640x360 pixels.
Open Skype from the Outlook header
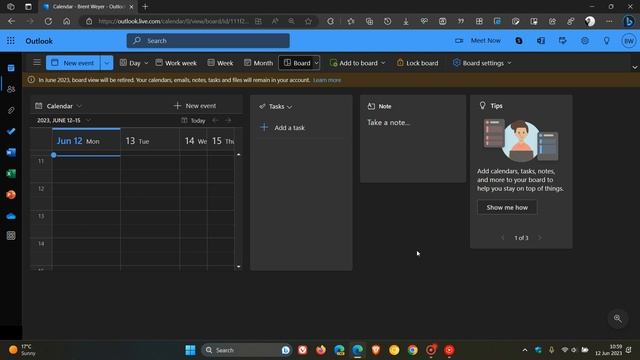click(519, 40)
